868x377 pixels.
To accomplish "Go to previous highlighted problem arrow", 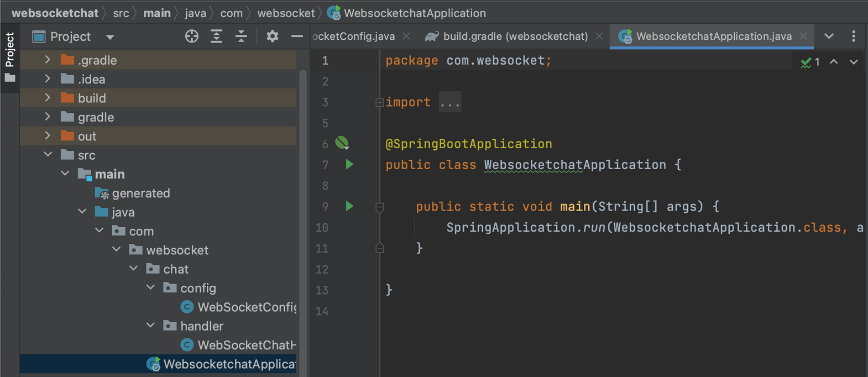I will pos(834,62).
